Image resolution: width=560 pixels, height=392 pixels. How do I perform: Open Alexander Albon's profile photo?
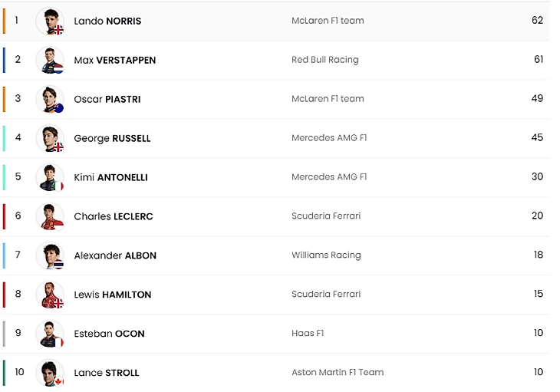[x=50, y=255]
